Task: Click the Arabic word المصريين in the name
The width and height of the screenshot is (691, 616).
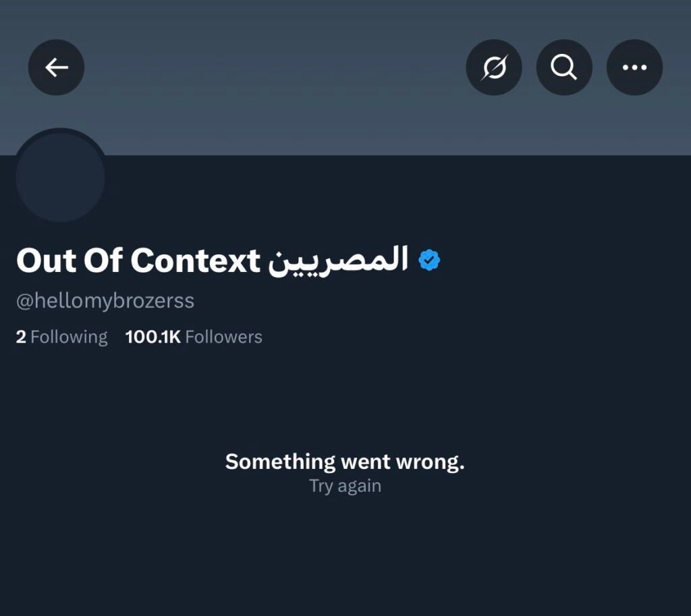Action: point(338,260)
